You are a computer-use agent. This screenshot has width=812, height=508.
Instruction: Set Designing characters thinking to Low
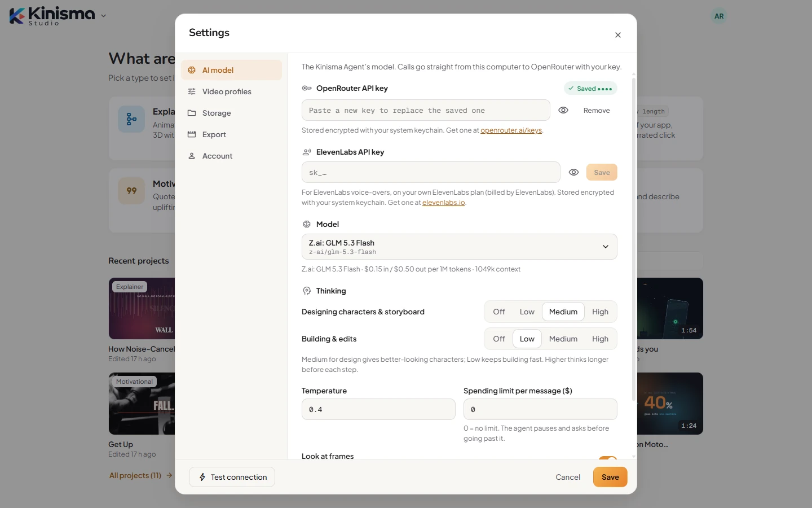pos(527,312)
